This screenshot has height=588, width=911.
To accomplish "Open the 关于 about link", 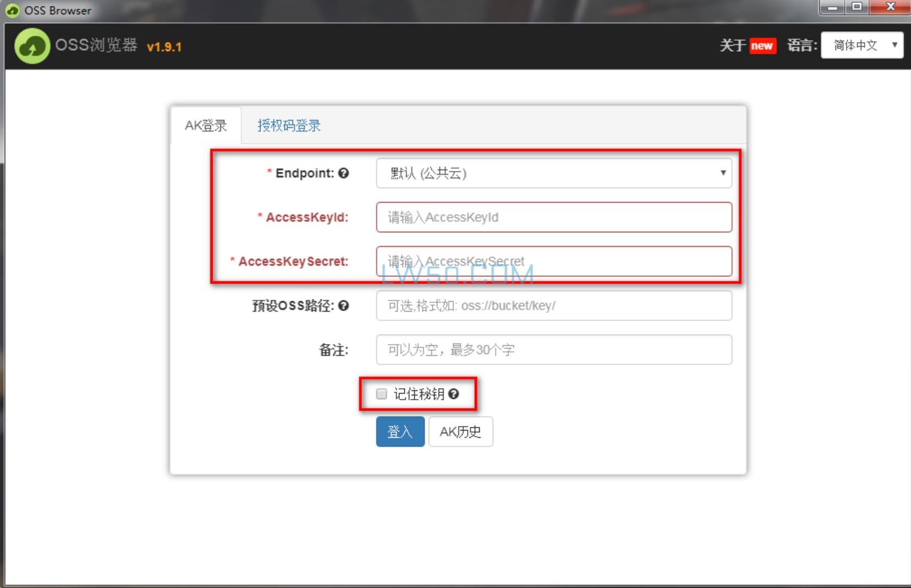I will pos(733,46).
